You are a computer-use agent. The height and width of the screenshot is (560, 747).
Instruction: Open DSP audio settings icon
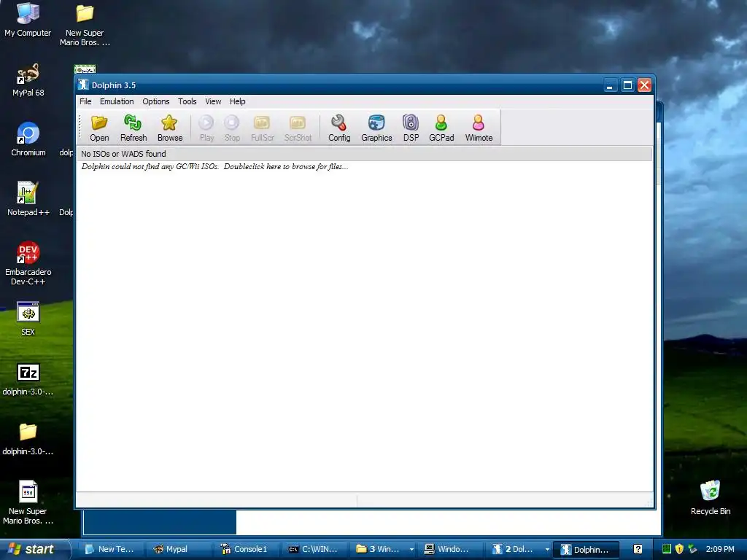tap(411, 128)
